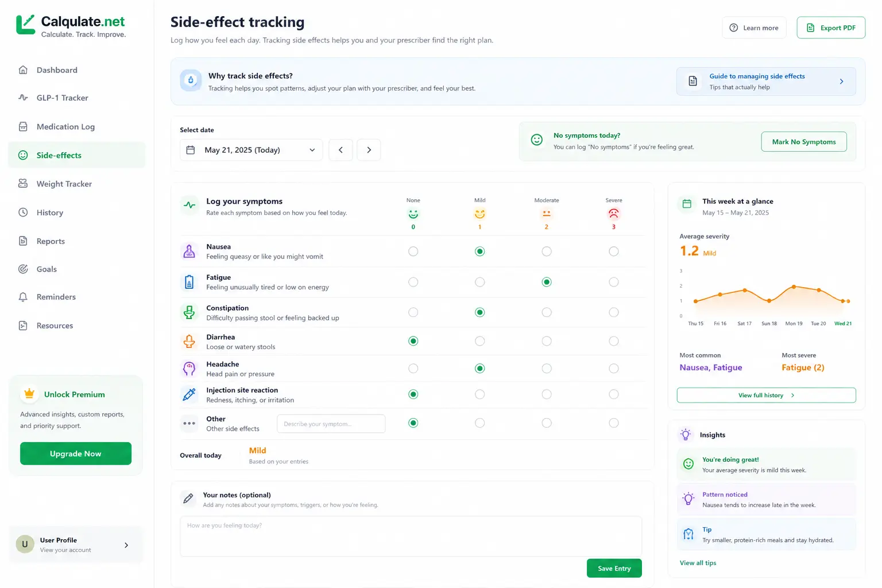Click the GLP-1 Tracker pulse icon
Image resolution: width=882 pixels, height=588 pixels.
23,98
